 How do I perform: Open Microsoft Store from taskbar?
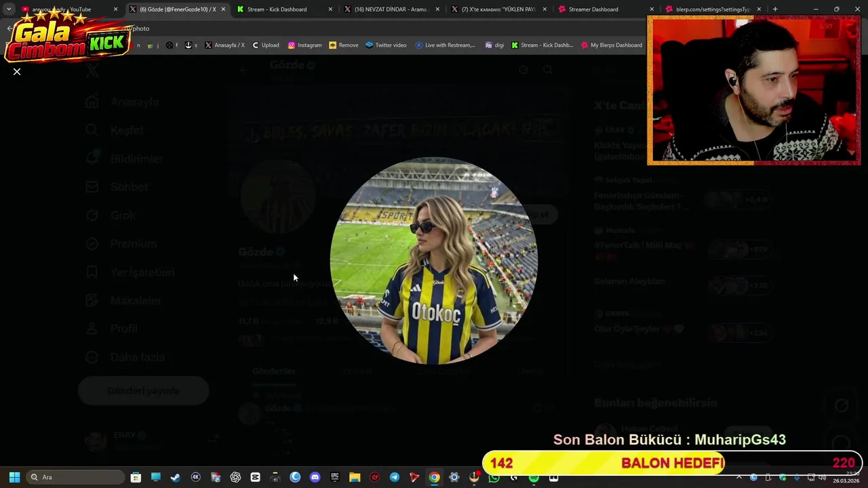point(136,477)
